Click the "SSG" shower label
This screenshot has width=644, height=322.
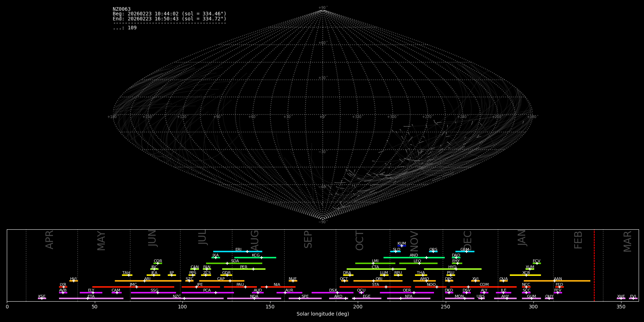[155, 291]
